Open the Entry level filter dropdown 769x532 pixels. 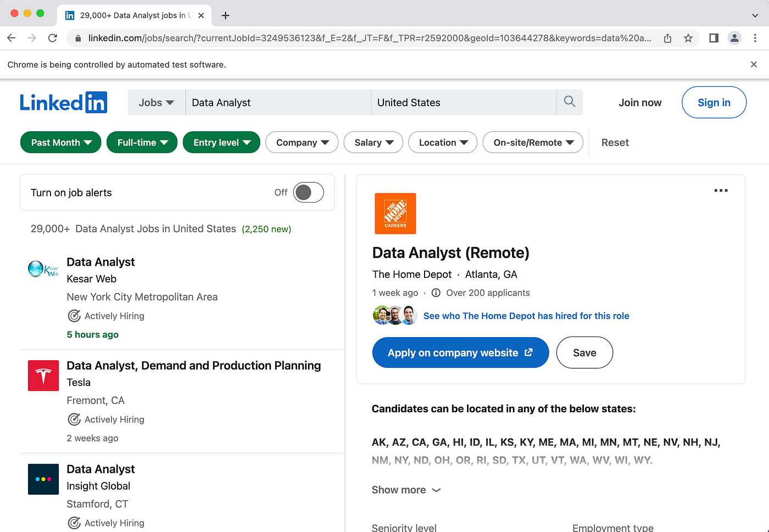coord(221,142)
